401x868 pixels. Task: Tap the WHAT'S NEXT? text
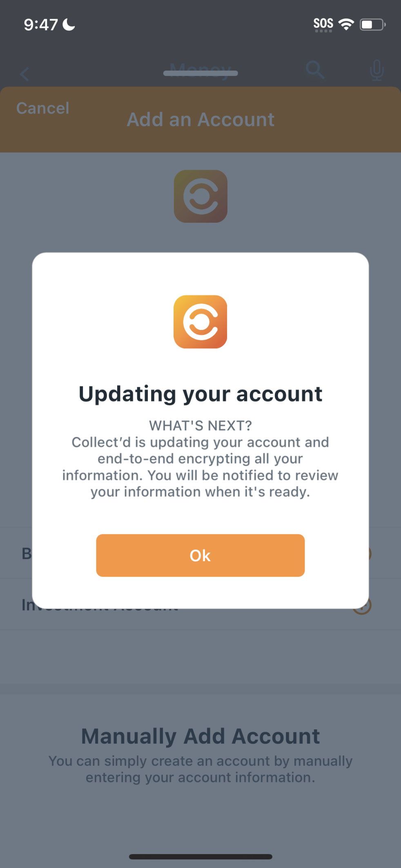coord(200,425)
